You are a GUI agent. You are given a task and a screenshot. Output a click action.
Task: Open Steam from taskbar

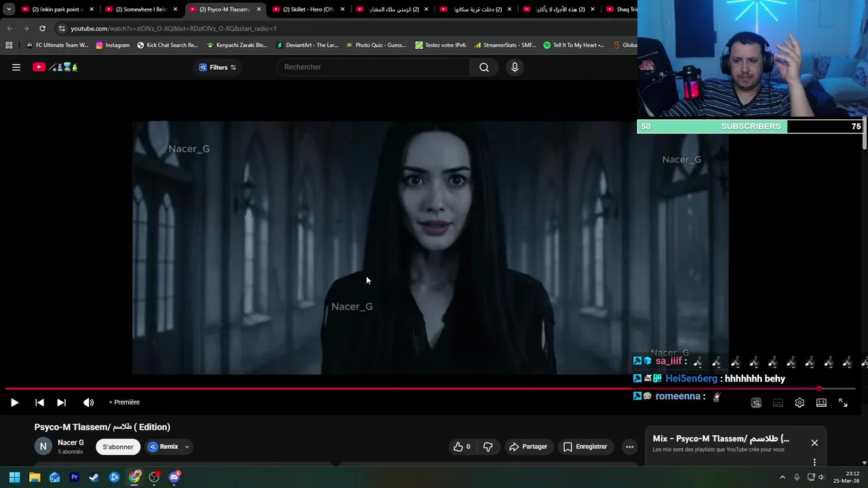[94, 477]
